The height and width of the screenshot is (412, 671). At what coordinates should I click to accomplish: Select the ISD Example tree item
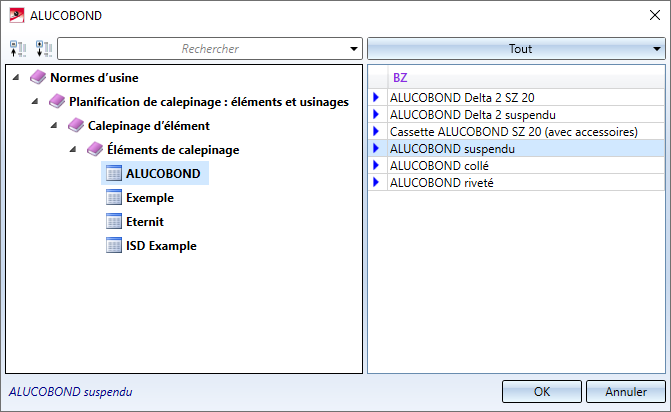point(161,246)
